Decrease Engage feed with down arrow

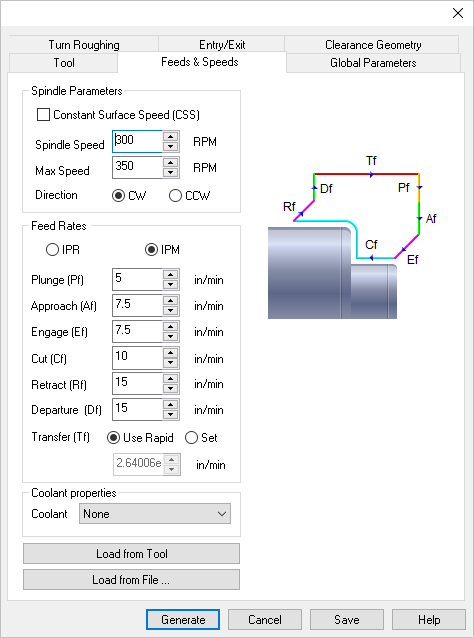(x=170, y=337)
